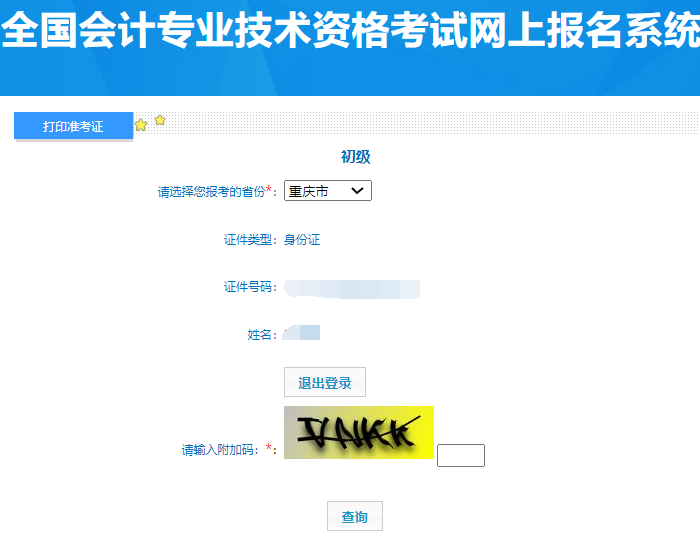The image size is (700, 534).
Task: Focus the 附加码 captcha input box
Action: tap(461, 455)
